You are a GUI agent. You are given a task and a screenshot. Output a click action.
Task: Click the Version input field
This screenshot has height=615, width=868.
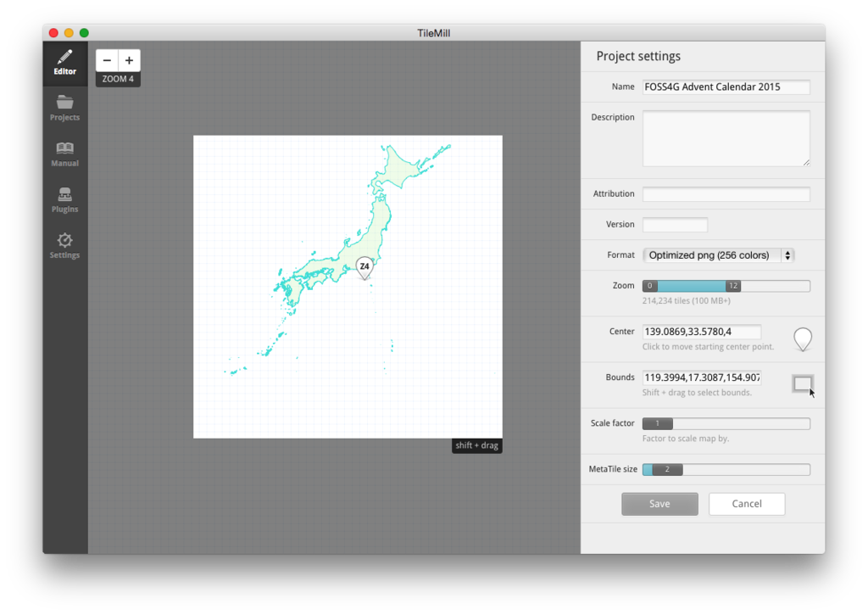675,225
